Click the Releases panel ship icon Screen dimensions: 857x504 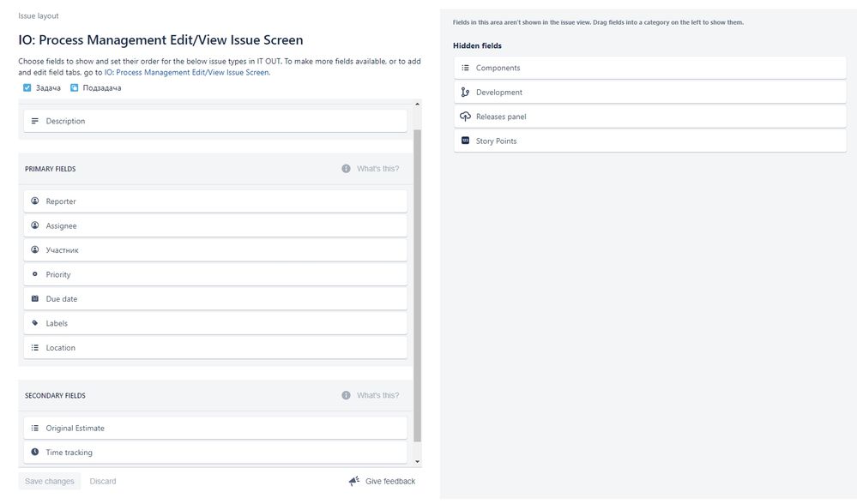point(464,116)
